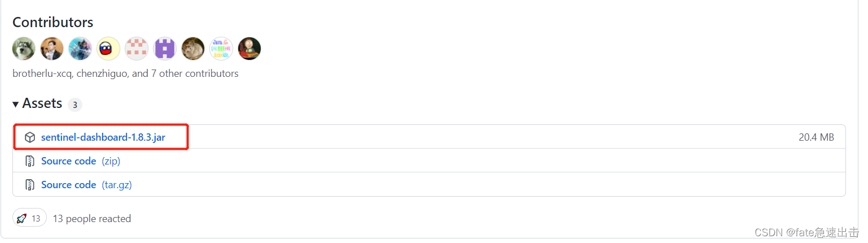Click the package icon beside sentinel-dashboard jar
This screenshot has height=243, width=868.
(30, 137)
